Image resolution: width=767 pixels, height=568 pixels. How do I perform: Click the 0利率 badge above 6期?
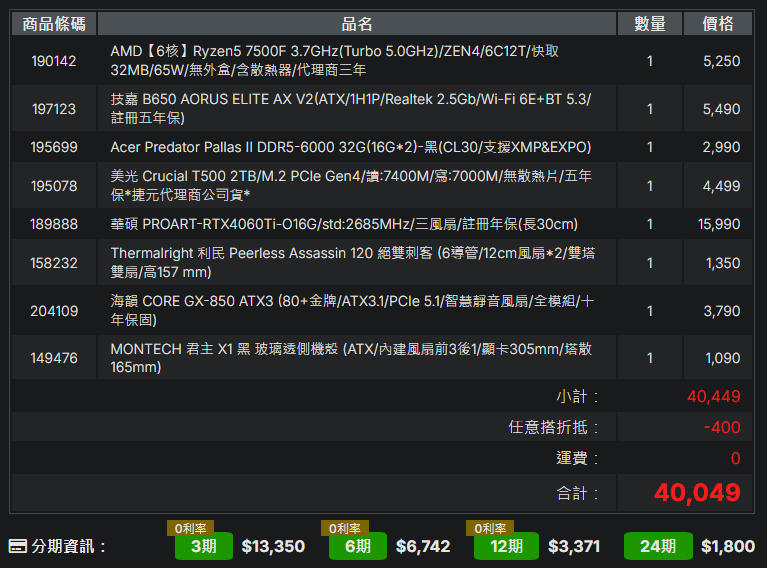click(345, 528)
